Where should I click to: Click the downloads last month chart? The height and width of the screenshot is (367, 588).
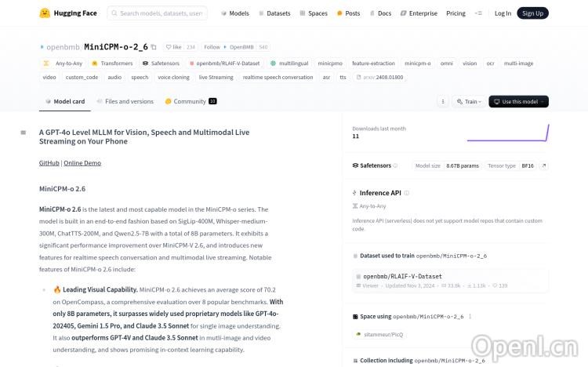point(507,133)
